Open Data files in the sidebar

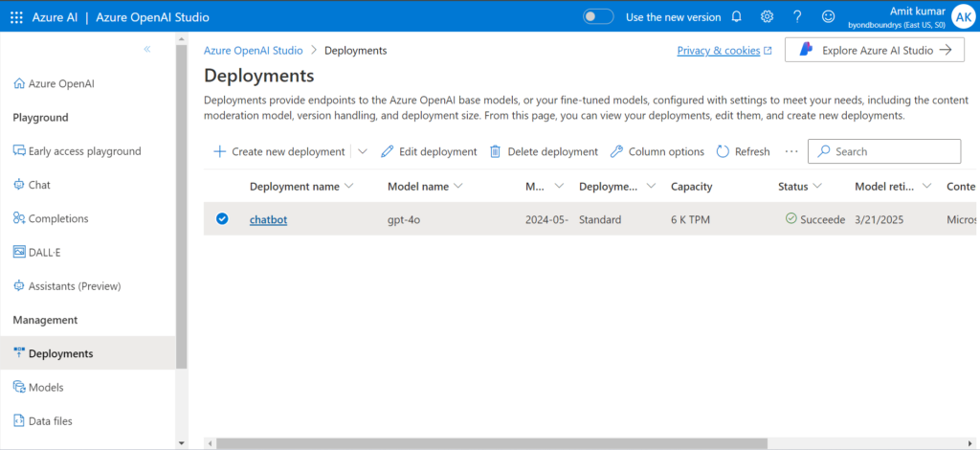[42, 421]
